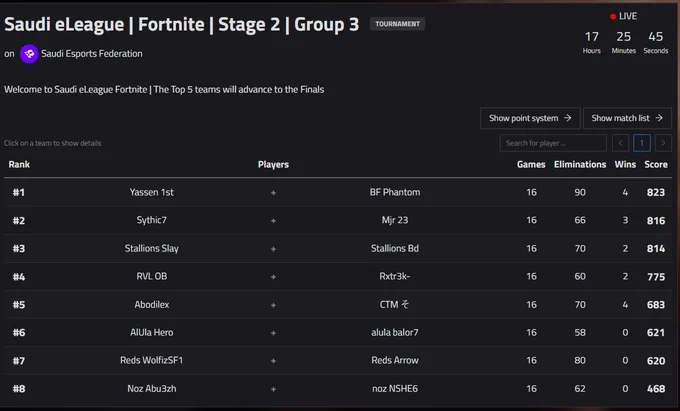Focus the Search for player field
The height and width of the screenshot is (411, 680).
coord(553,143)
